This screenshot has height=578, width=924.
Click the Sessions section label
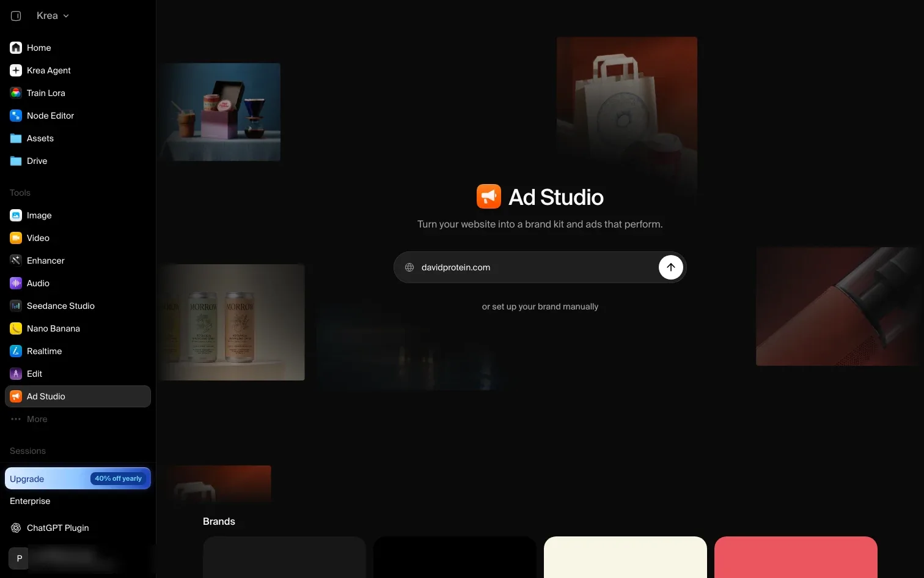[28, 451]
